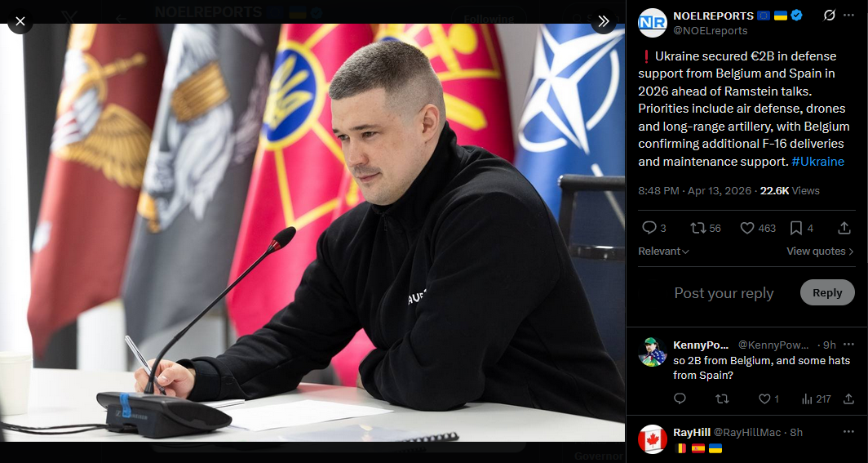Screen dimensions: 868x463
Task: Click the Reply button
Action: (827, 293)
